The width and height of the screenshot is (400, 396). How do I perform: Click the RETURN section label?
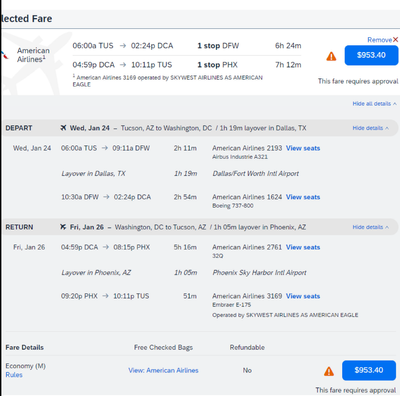point(19,227)
